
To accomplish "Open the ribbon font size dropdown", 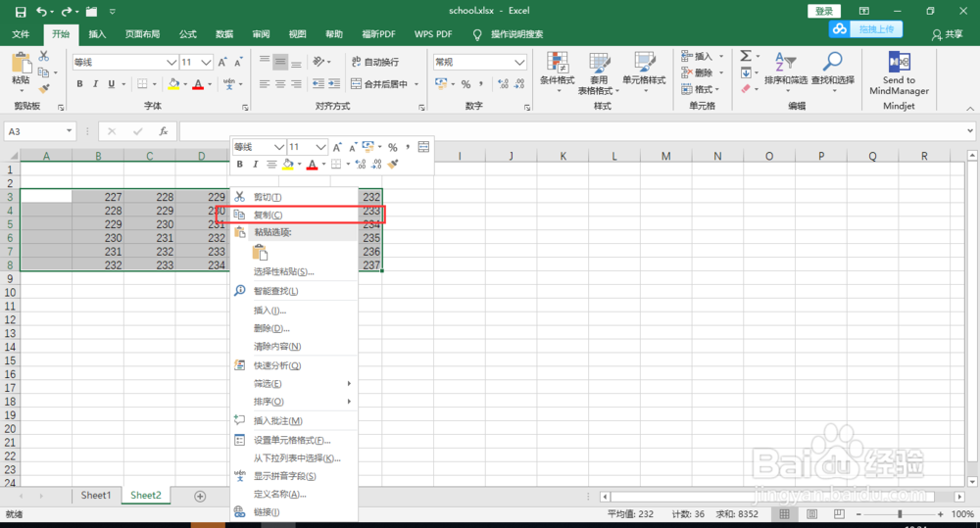I will point(206,63).
